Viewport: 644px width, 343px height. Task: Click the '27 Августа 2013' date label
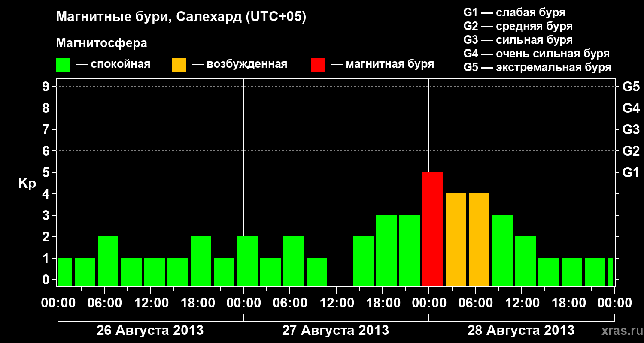tap(336, 331)
